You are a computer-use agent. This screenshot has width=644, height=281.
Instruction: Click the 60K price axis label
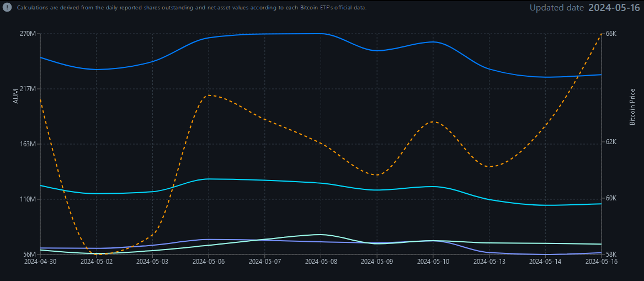[x=611, y=198]
